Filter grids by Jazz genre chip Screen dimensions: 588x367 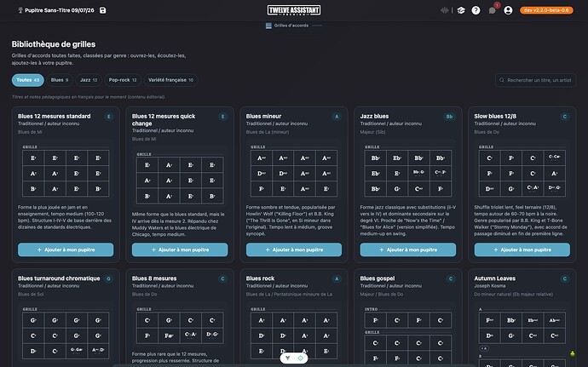pyautogui.click(x=89, y=80)
